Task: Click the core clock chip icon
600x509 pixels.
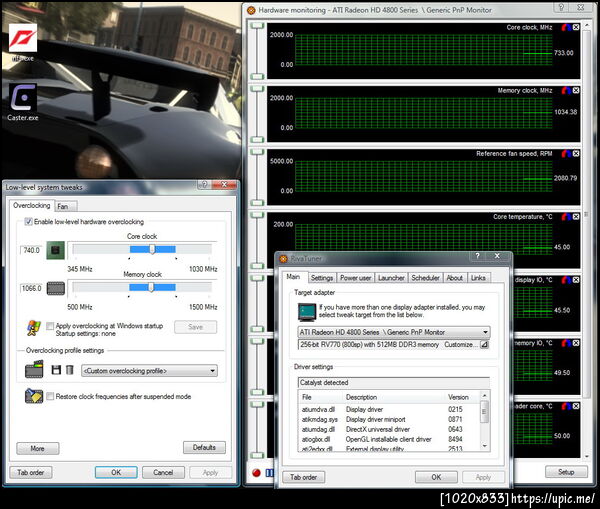Action: 55,250
